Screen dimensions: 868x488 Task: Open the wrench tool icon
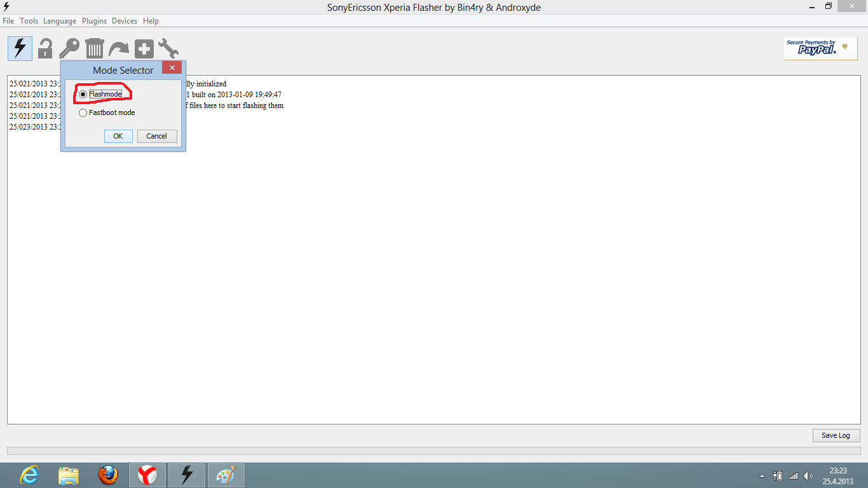click(168, 48)
